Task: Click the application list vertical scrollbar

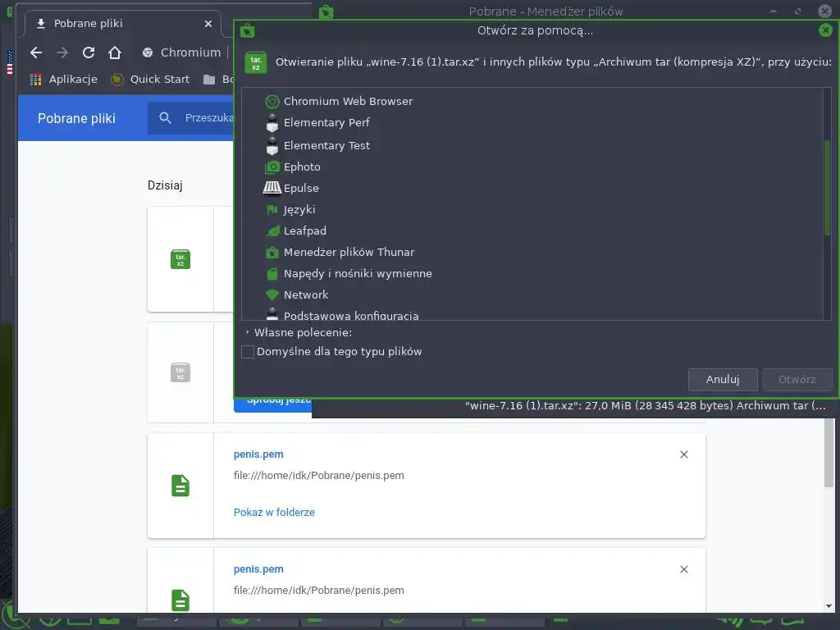Action: pos(827,188)
